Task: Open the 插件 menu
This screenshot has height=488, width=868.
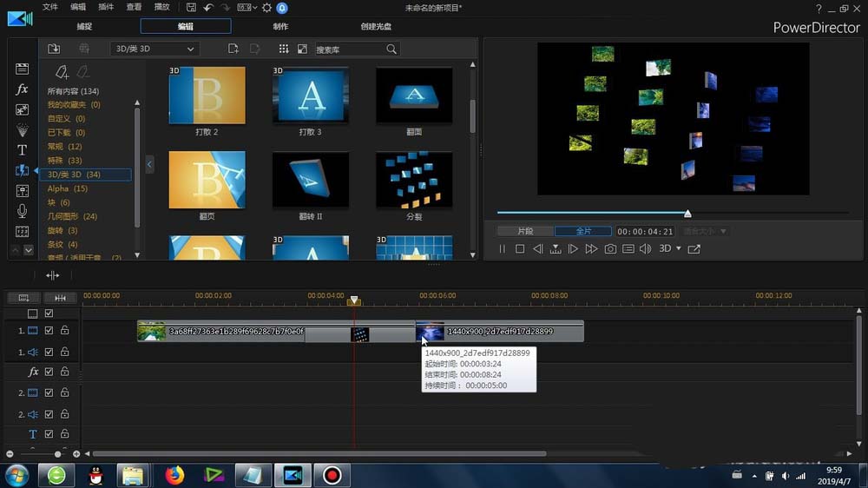Action: click(x=106, y=7)
